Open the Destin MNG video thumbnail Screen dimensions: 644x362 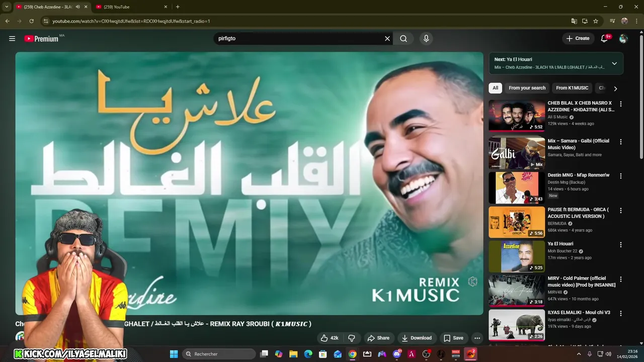click(x=517, y=188)
